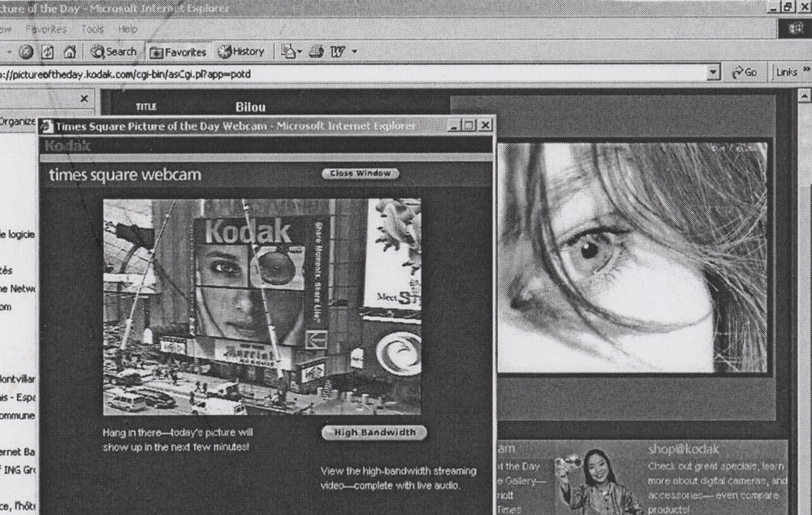Screen dimensions: 812x515
Task: Open the Search pane button
Action: click(114, 52)
